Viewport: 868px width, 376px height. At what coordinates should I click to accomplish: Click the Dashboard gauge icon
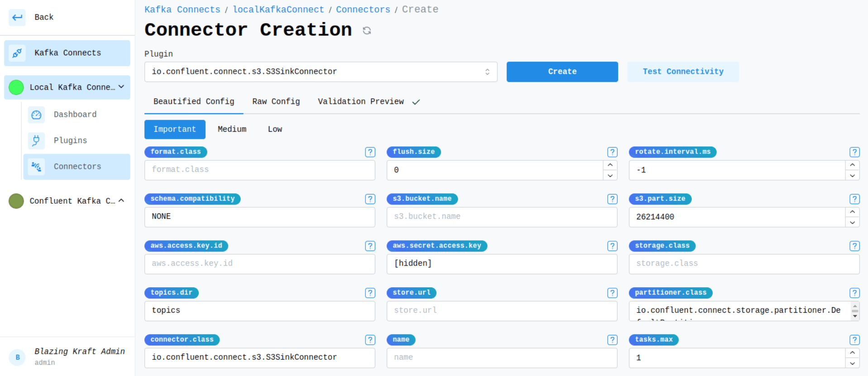tap(36, 115)
